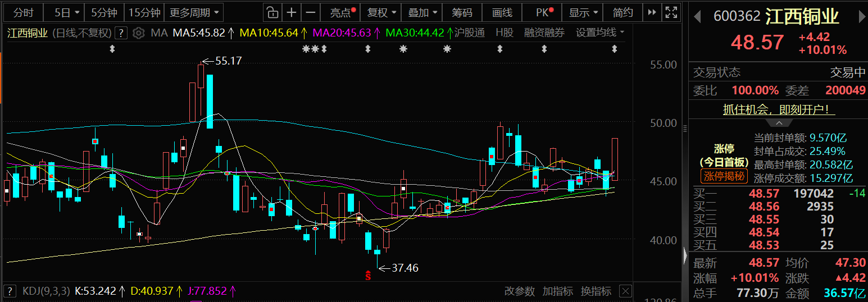This screenshot has width=868, height=302.
Task: Click 委比 100.00% value
Action: click(755, 90)
